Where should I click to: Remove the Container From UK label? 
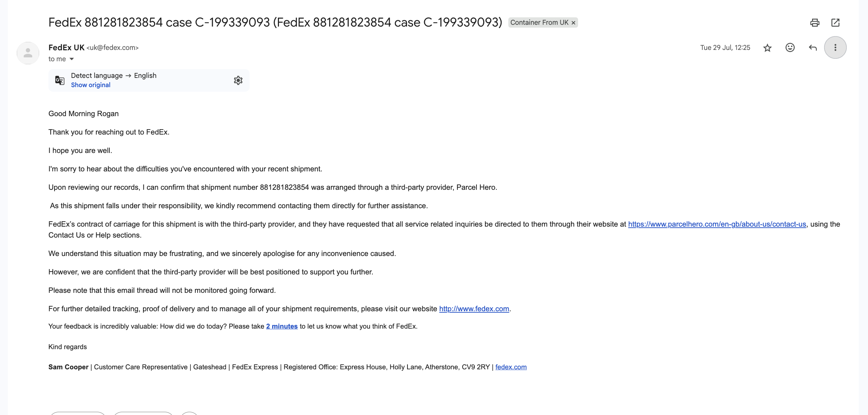click(573, 23)
